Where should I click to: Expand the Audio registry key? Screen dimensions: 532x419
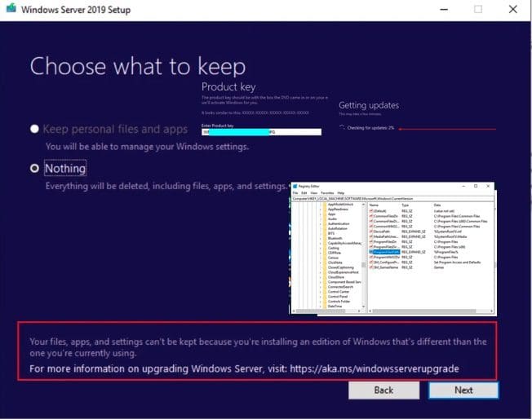coord(322,219)
